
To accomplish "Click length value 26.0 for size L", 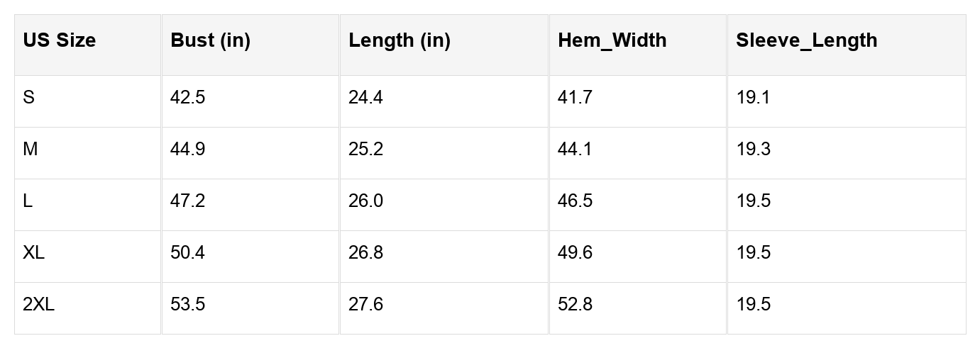I will (365, 201).
